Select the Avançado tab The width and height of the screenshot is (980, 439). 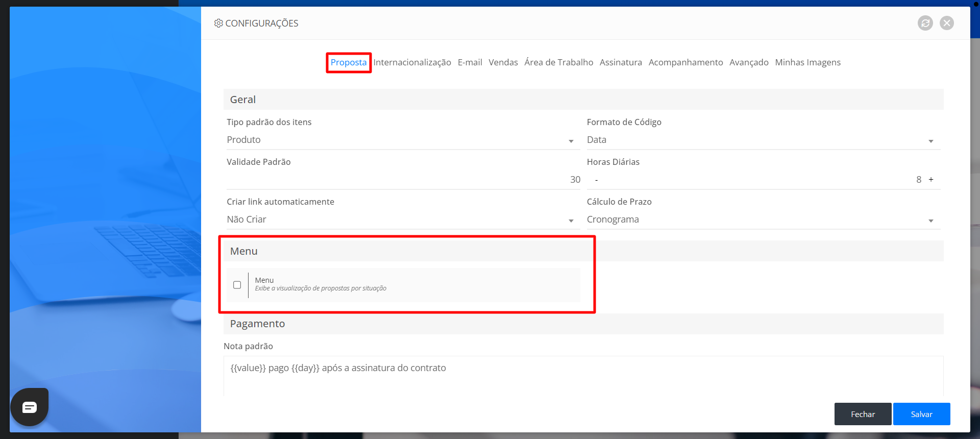tap(749, 62)
